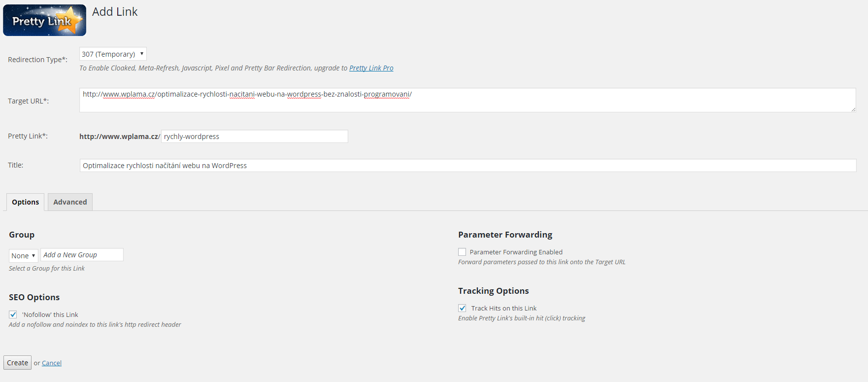
Task: Edit the rychly-wordpress slug field
Action: pyautogui.click(x=255, y=137)
